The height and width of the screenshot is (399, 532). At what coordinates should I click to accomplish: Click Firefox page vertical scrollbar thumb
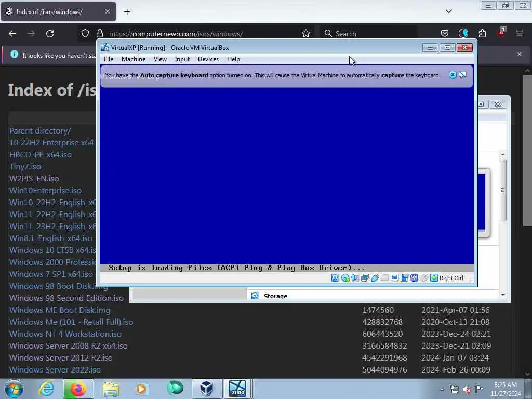pyautogui.click(x=527, y=150)
